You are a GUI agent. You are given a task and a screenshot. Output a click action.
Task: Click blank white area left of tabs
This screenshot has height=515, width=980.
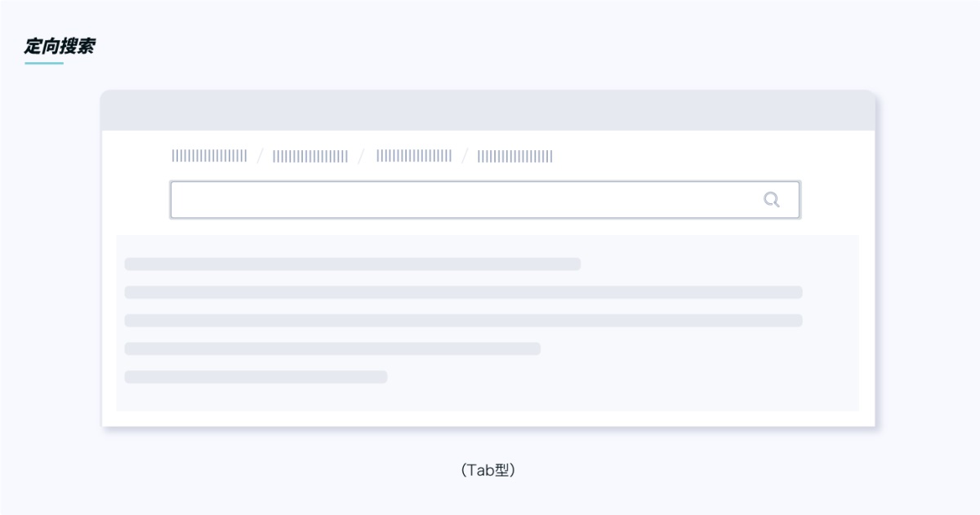[135, 157]
